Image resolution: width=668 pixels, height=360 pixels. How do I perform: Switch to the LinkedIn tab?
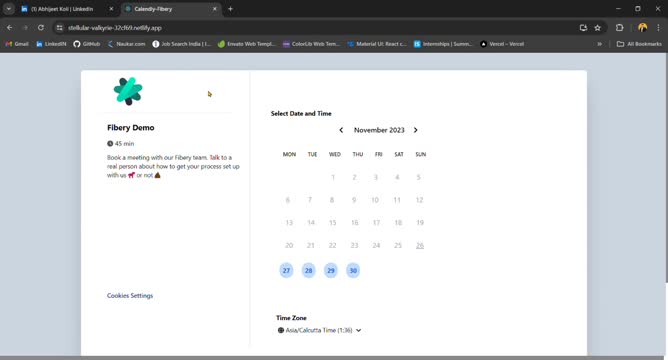click(62, 9)
